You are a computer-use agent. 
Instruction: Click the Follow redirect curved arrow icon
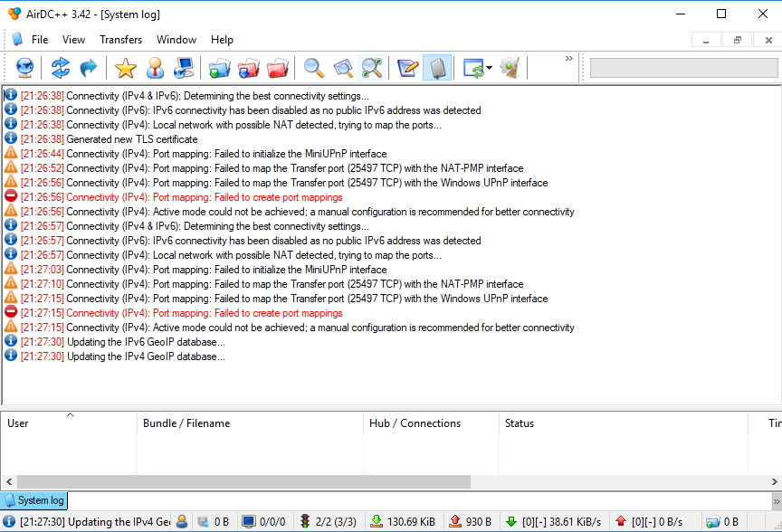coord(89,67)
